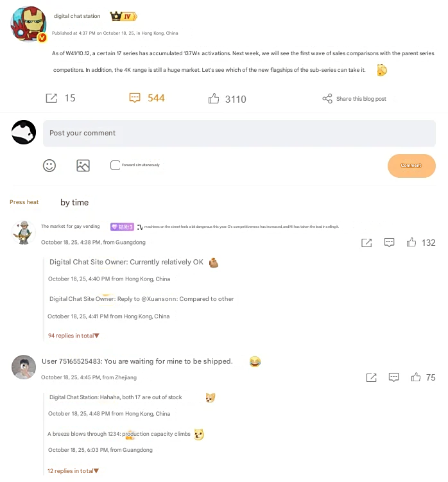Open the emoji picker smiley icon

49,166
